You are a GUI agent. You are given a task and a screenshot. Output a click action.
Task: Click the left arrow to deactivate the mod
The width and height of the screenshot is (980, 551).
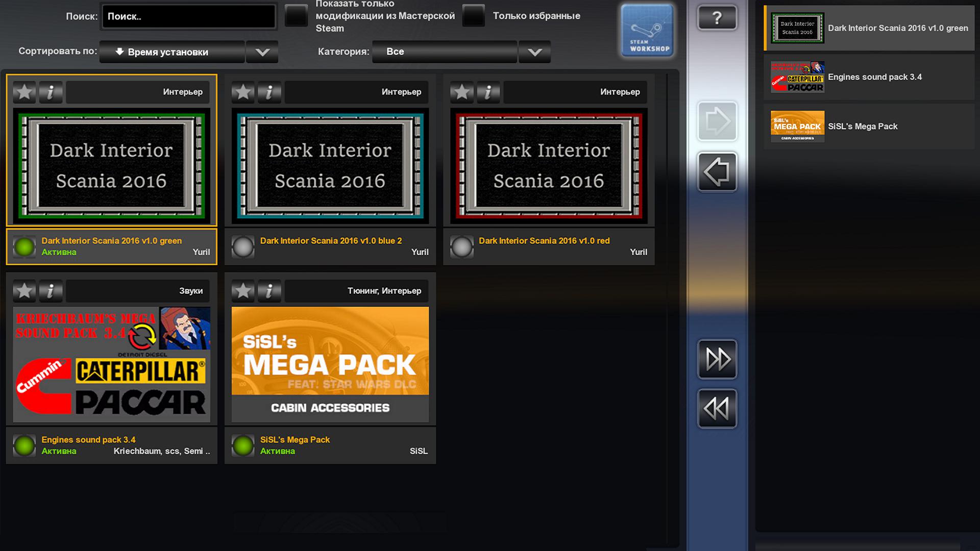(717, 172)
